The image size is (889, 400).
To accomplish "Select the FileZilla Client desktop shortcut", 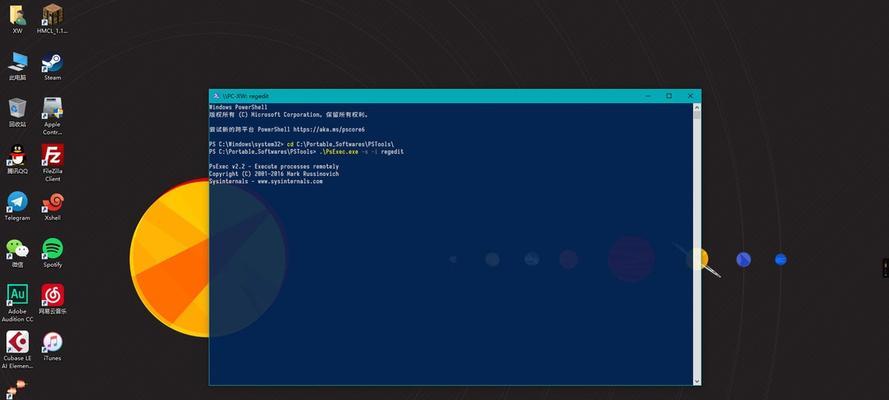I will (53, 163).
